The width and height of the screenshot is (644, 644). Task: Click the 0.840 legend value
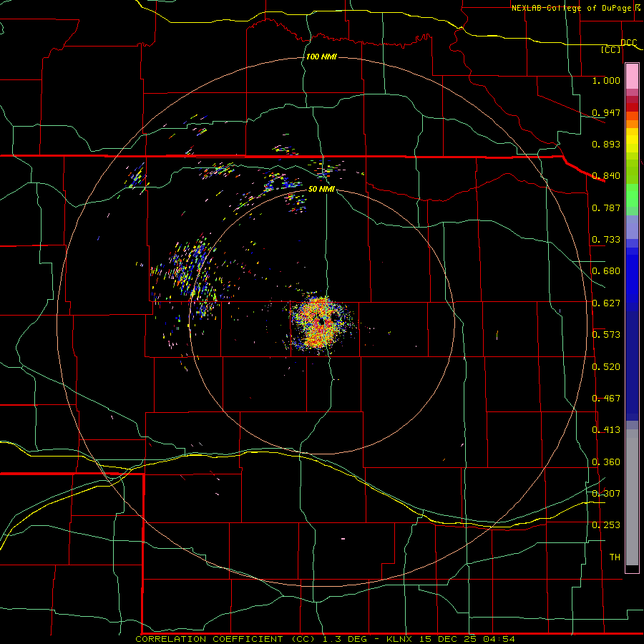tap(606, 176)
